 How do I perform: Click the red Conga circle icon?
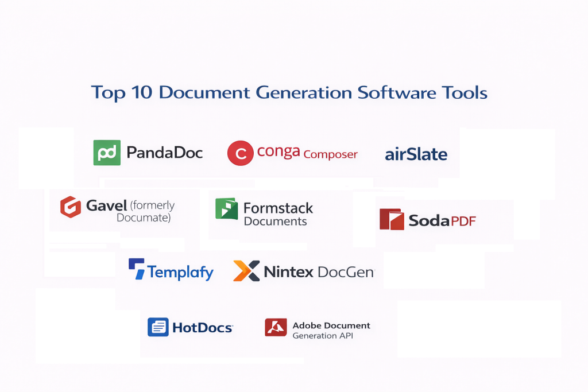click(241, 153)
